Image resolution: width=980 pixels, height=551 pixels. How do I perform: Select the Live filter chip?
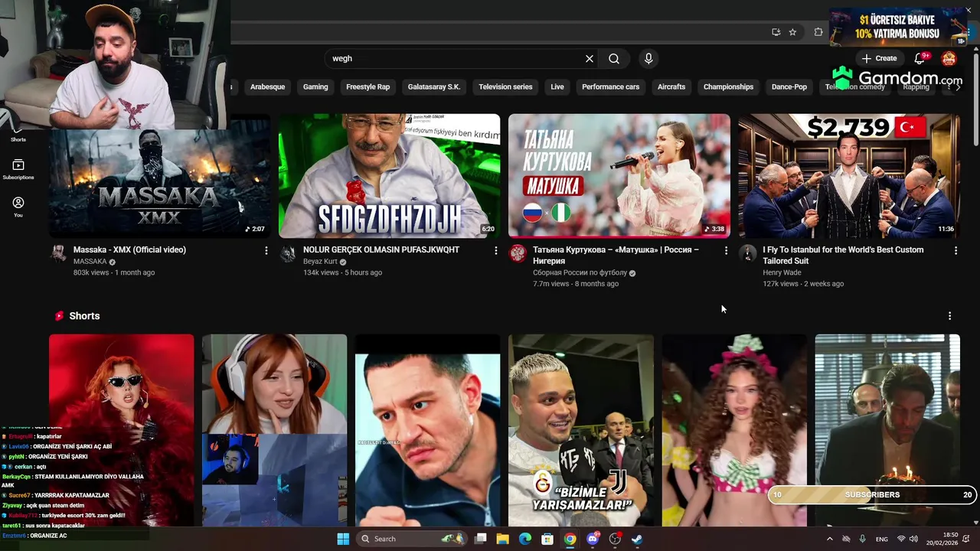pyautogui.click(x=557, y=87)
